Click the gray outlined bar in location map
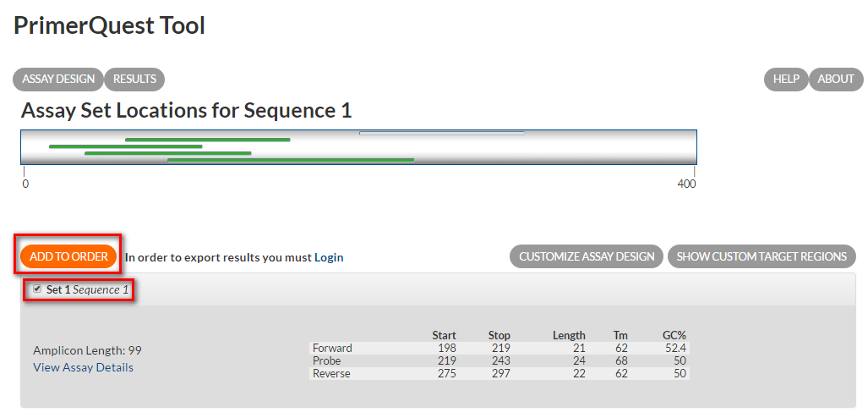 [441, 133]
